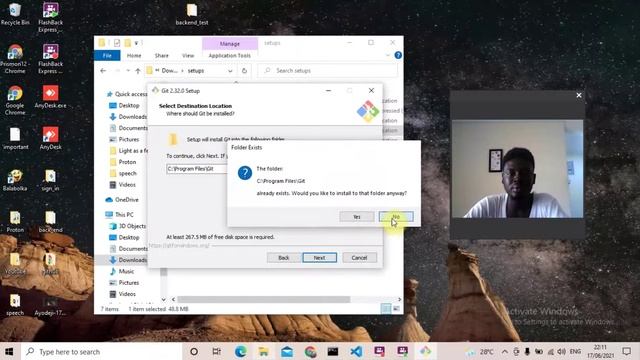Viewport: 640px width, 360px height.
Task: Click navigation pane scroll-down arrow
Action: 163,299
